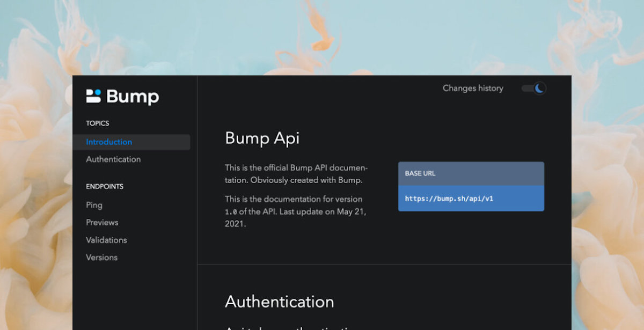Viewport: 644px width, 330px height.
Task: Click the crescent moon icon
Action: click(539, 88)
